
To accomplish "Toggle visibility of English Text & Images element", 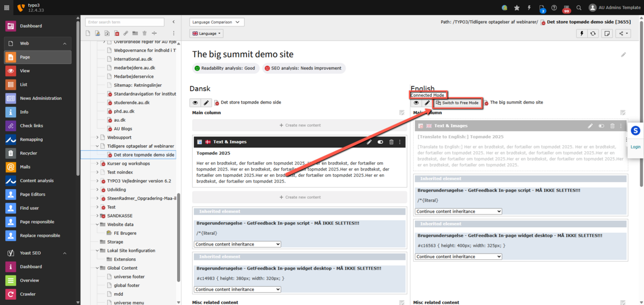I will pyautogui.click(x=601, y=126).
